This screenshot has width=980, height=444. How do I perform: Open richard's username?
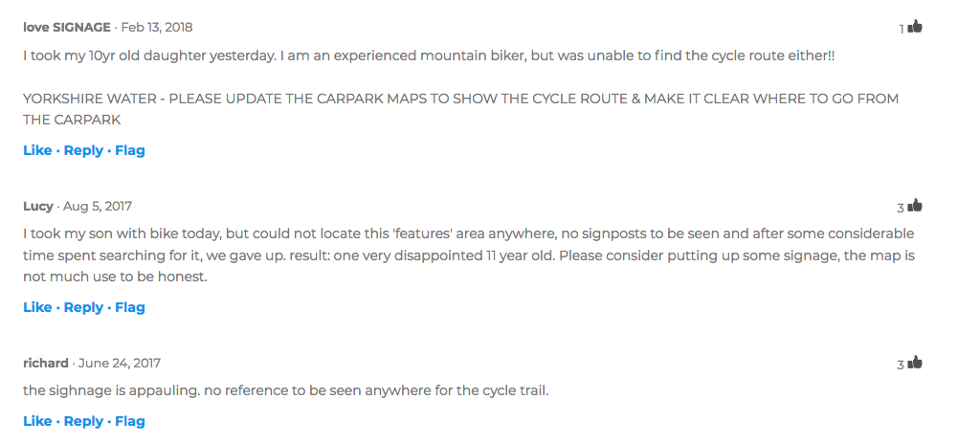click(x=46, y=363)
